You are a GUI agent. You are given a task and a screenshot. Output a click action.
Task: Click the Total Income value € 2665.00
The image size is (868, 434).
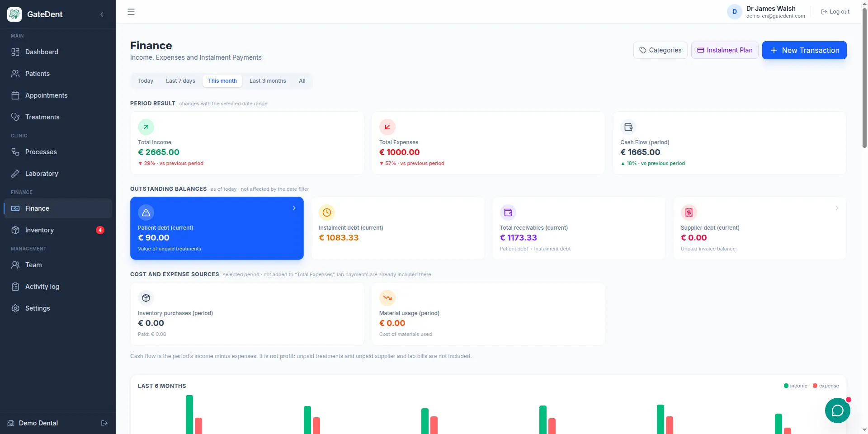tap(159, 152)
